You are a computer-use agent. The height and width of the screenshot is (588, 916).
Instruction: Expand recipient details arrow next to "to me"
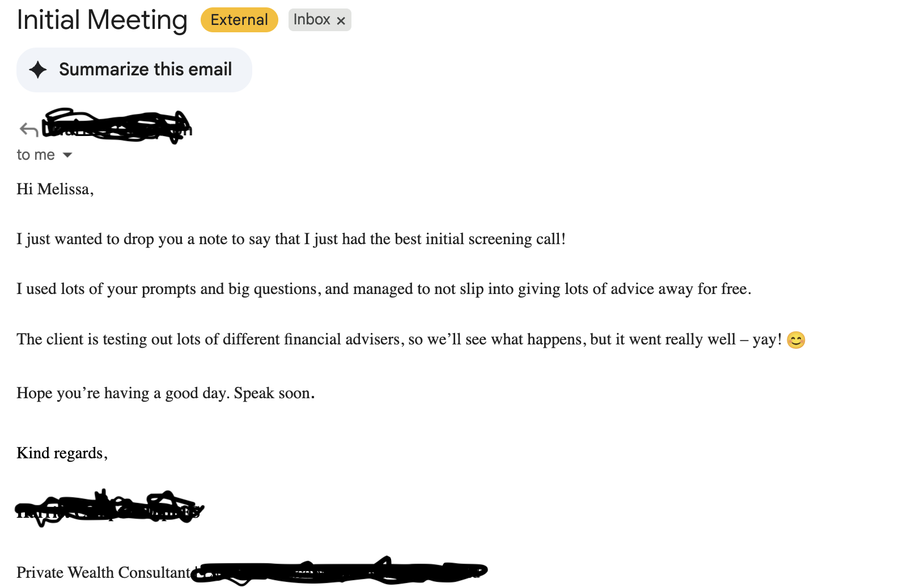click(x=67, y=155)
